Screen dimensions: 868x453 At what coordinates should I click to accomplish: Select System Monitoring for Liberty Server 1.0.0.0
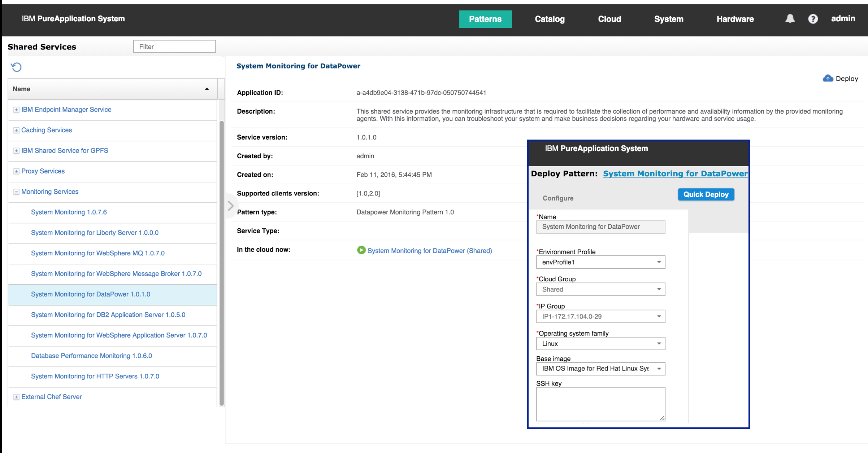click(95, 233)
